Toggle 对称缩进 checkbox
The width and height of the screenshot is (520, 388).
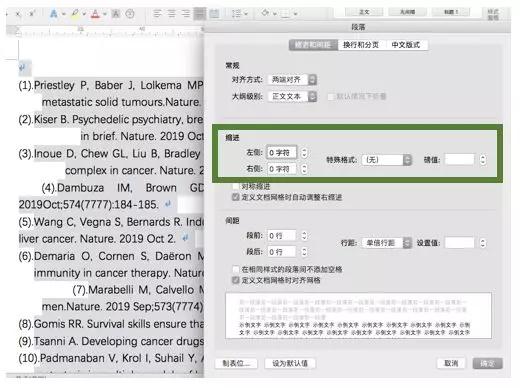coord(236,186)
